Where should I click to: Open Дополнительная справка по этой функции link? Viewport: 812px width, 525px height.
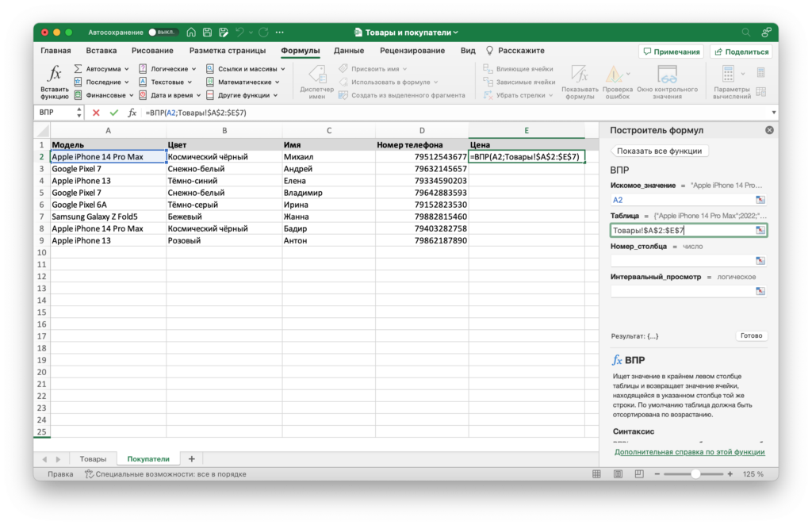click(x=689, y=451)
